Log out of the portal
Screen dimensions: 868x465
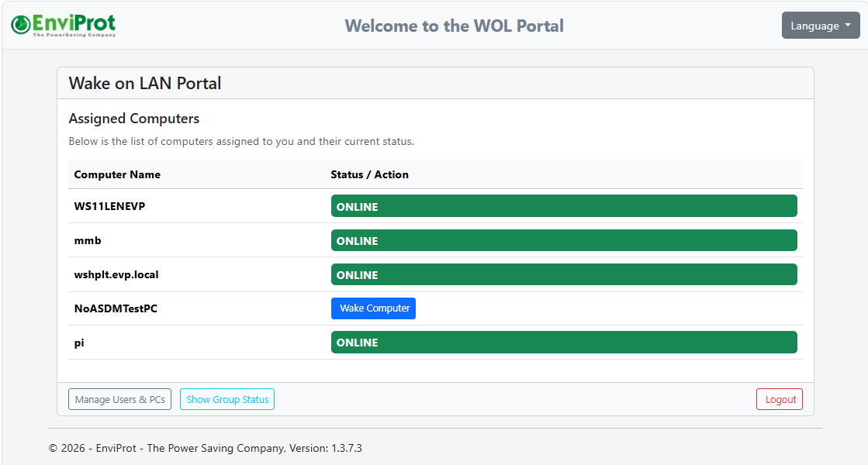pyautogui.click(x=780, y=399)
